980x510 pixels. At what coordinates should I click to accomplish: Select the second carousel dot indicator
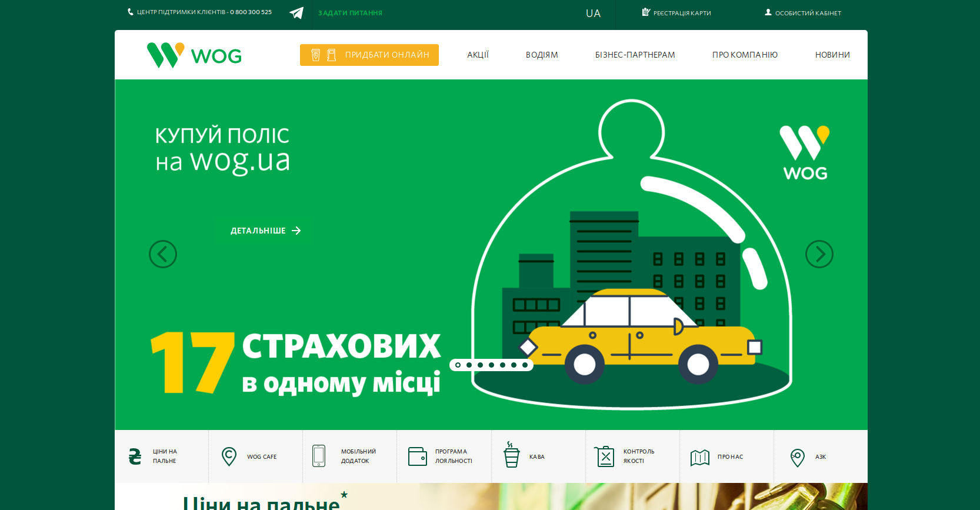point(469,365)
